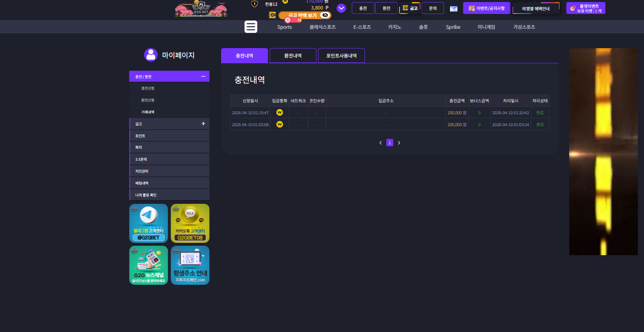Expand the purple chevron dropdown in header
This screenshot has height=332, width=644.
341,8
